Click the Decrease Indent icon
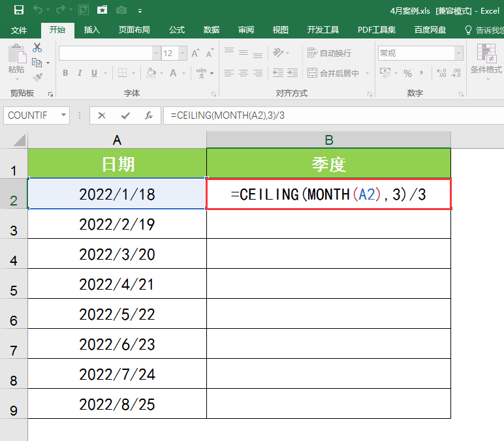 tap(278, 73)
